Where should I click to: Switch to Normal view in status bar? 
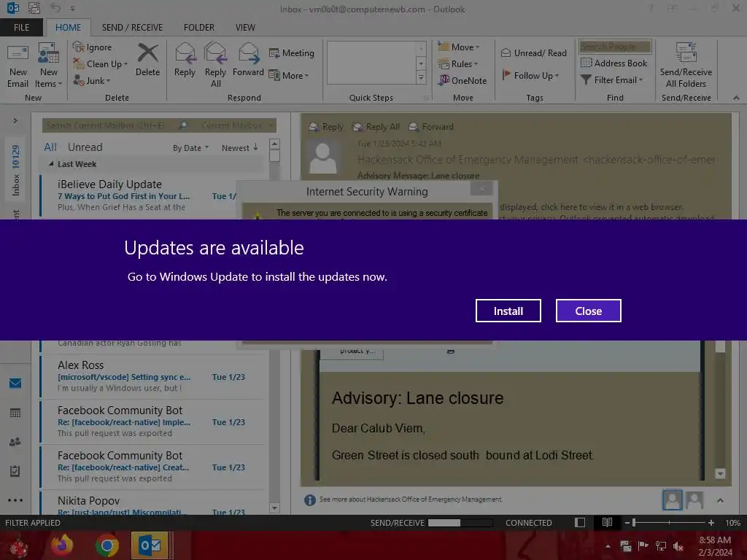580,523
